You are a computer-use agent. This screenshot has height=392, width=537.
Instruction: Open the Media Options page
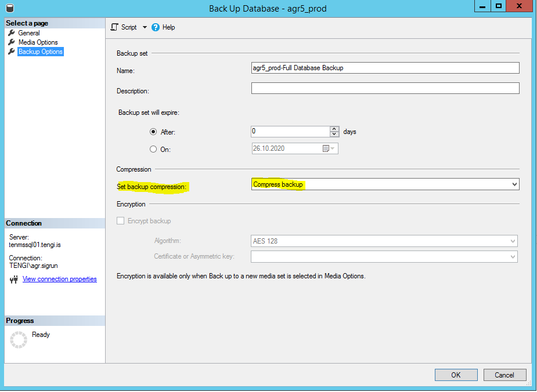coord(38,42)
